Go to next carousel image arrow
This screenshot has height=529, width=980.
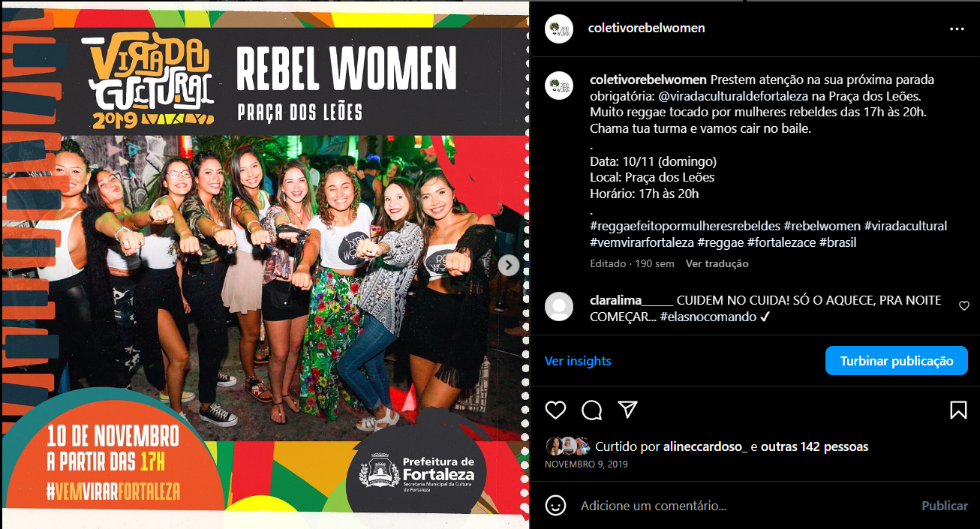click(x=509, y=265)
